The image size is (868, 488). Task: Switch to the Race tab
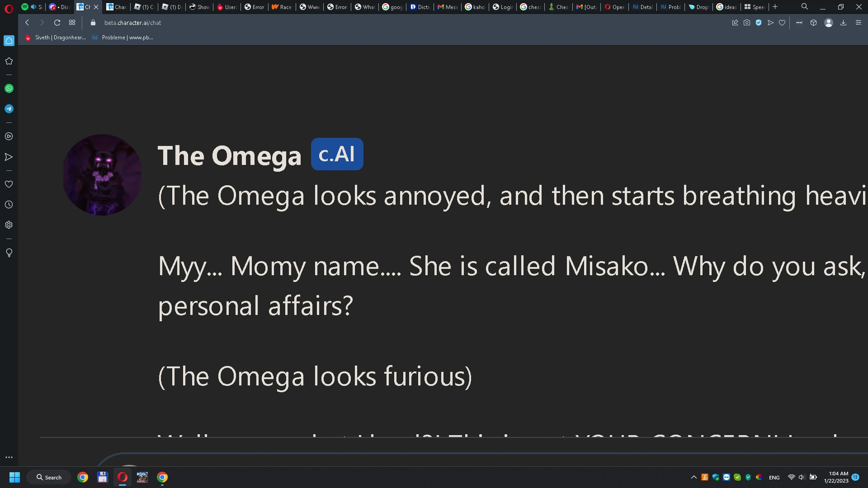[282, 7]
